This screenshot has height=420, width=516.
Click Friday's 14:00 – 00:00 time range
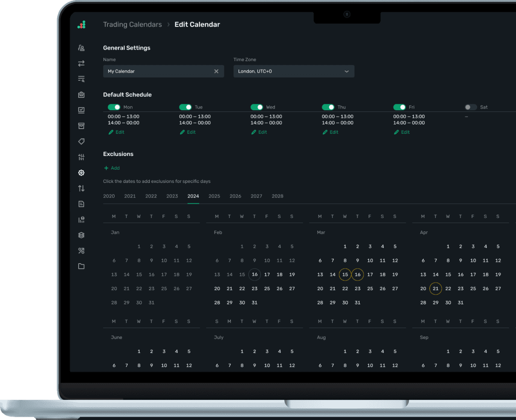409,123
